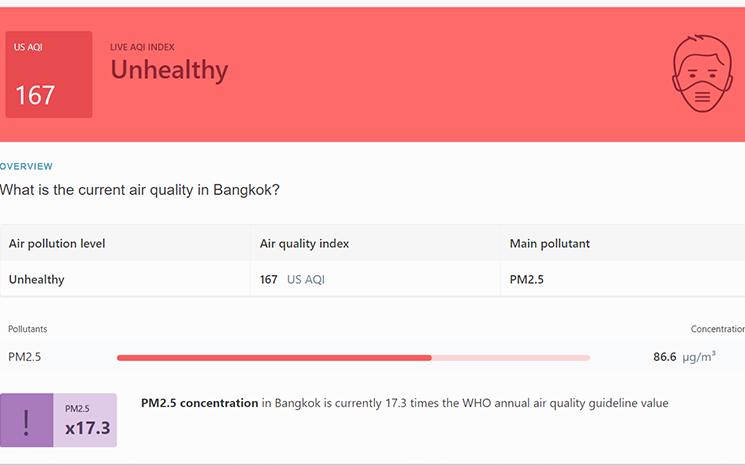The height and width of the screenshot is (465, 745).
Task: Click the large Unhealthy banner heading
Action: coord(169,70)
